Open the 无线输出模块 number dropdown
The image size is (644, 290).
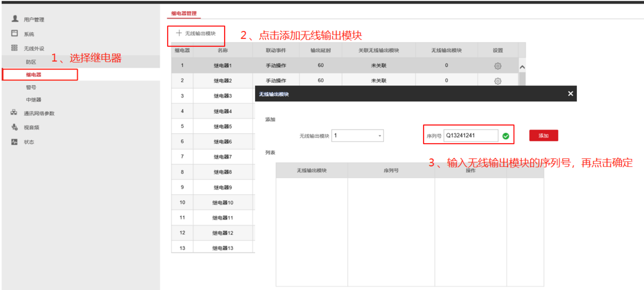click(x=358, y=136)
